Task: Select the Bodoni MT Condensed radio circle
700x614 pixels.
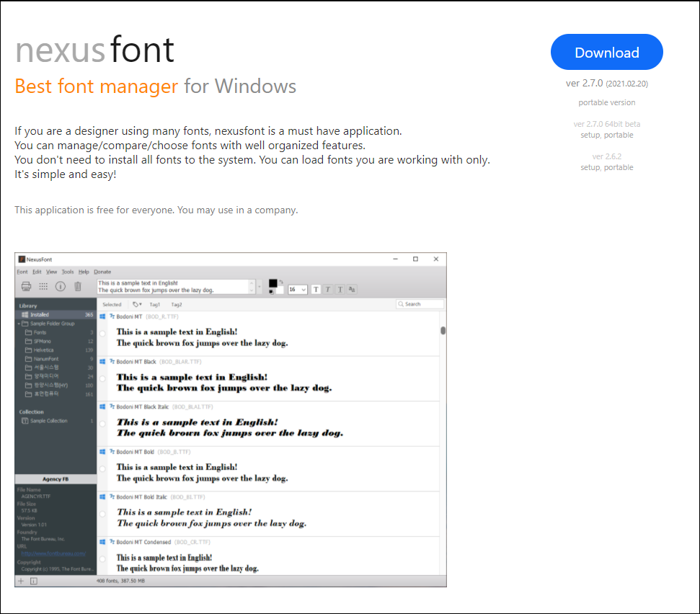Action: click(102, 559)
